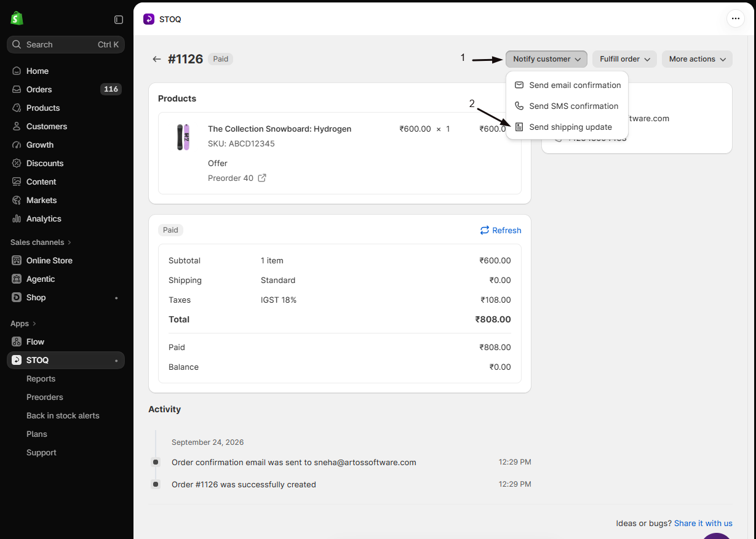This screenshot has width=756, height=539.
Task: Click the Flow app icon
Action: coord(17,341)
